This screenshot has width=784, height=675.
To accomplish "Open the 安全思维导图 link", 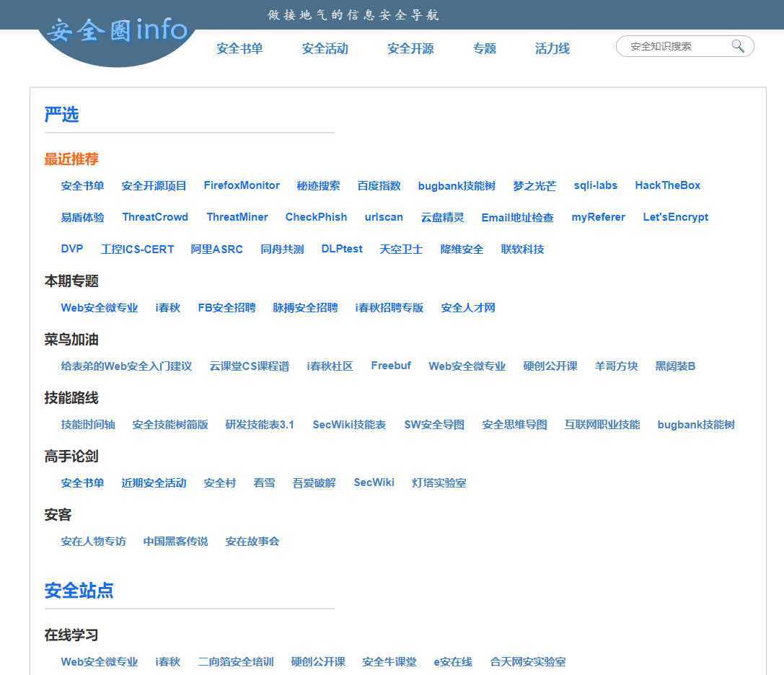I will coord(514,425).
